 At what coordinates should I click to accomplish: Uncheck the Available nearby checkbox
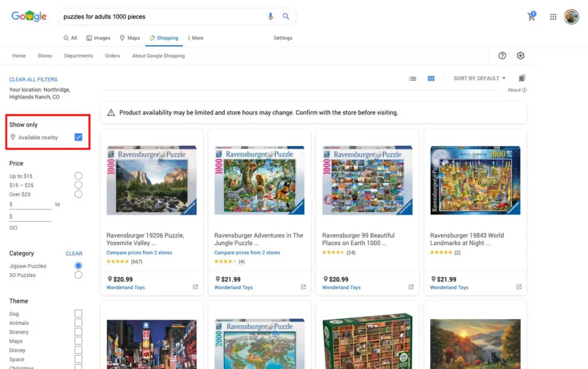78,137
